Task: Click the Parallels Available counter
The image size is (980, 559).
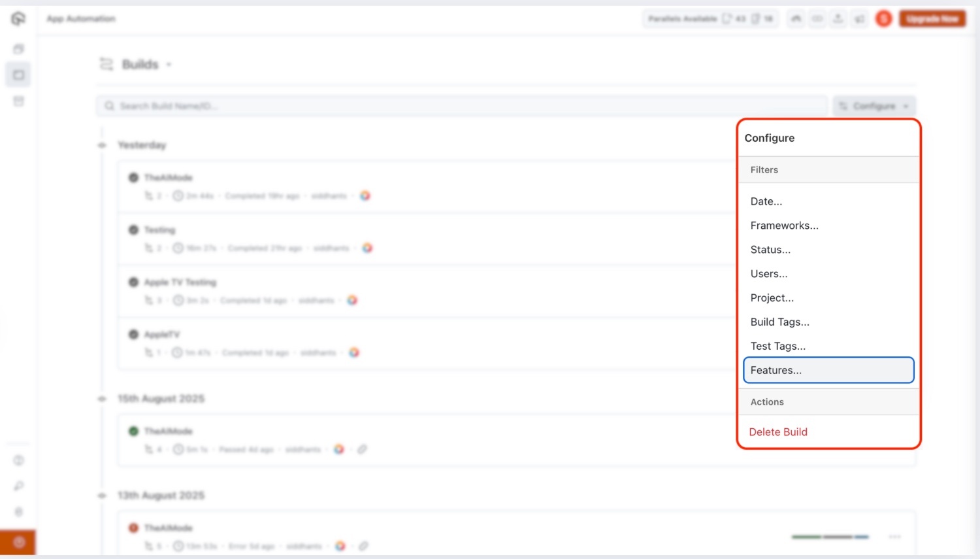Action: [x=711, y=19]
